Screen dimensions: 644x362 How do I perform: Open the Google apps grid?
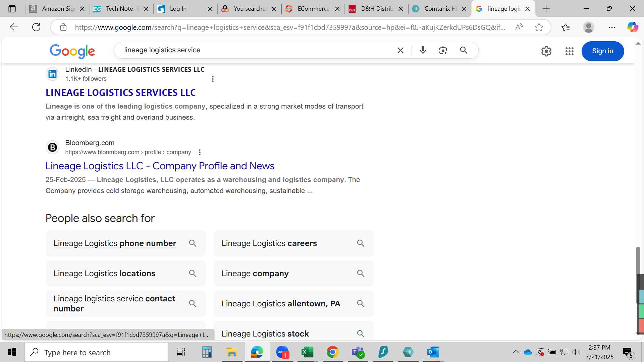pos(570,51)
